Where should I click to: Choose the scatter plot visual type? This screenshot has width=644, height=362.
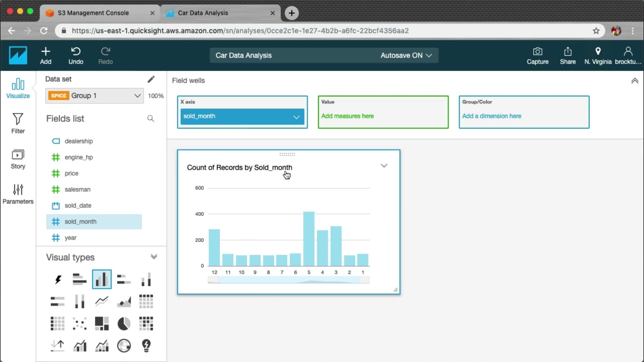click(x=79, y=324)
